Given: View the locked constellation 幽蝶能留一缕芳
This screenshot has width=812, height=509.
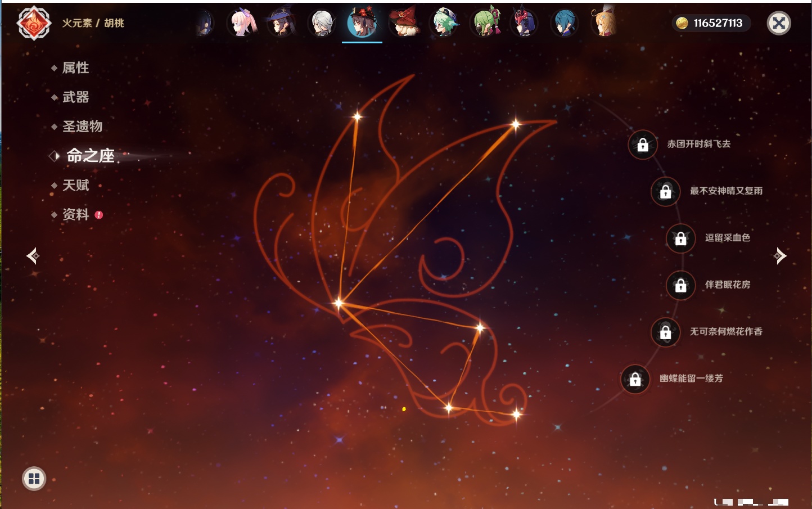Looking at the screenshot, I should click(635, 379).
